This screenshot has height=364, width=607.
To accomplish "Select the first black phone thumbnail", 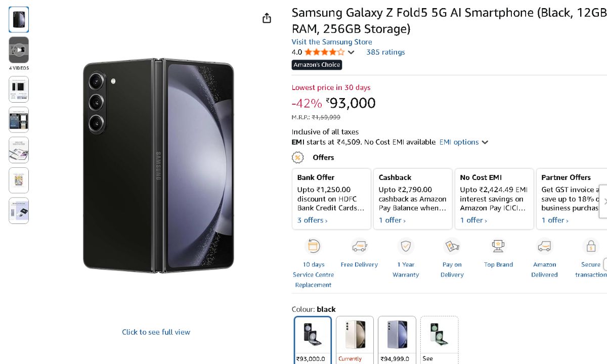I will pos(19,20).
